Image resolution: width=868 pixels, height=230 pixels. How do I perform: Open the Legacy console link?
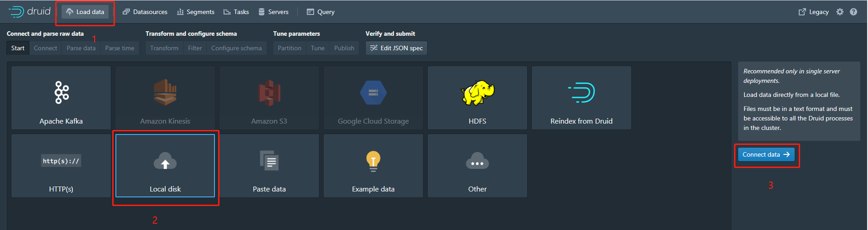click(814, 12)
